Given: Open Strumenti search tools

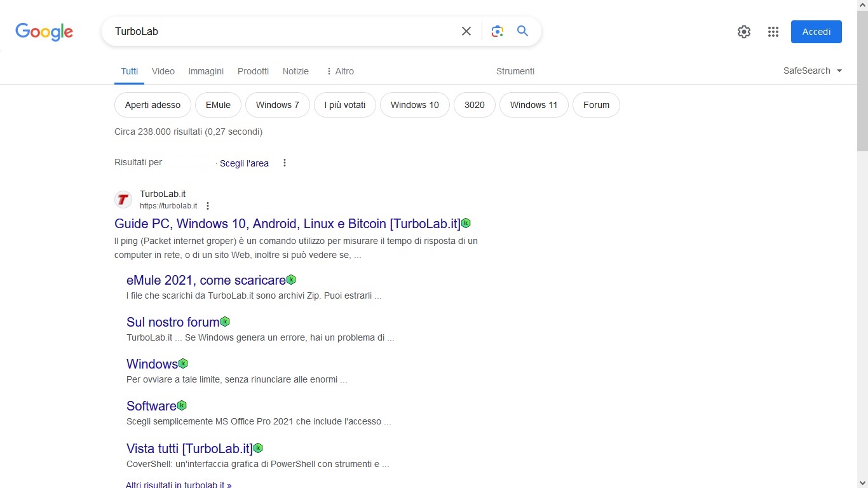Looking at the screenshot, I should [x=515, y=71].
